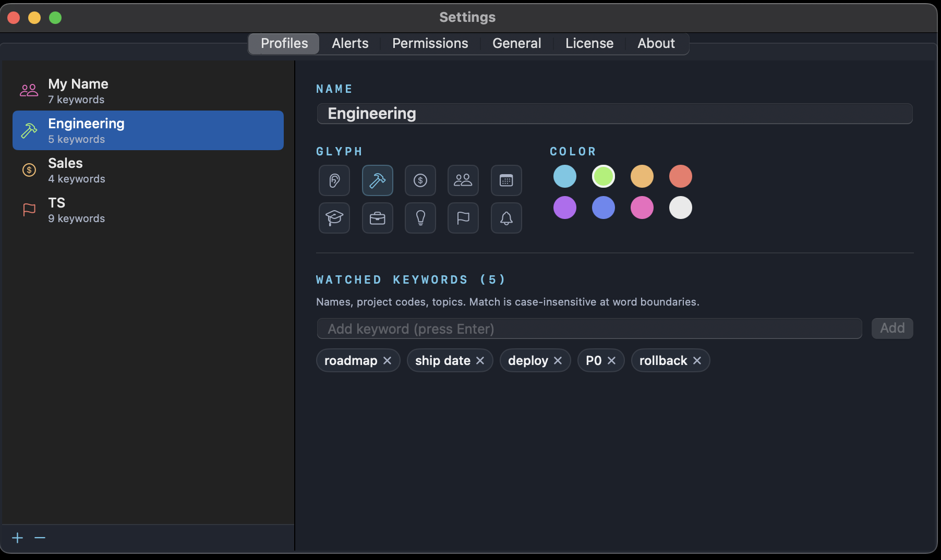Click the deploy keyword label

tap(528, 361)
